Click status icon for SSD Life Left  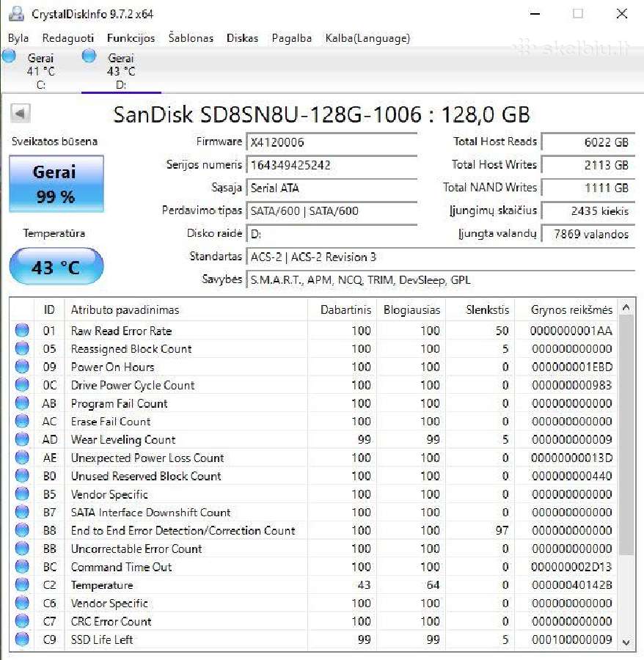[22, 639]
